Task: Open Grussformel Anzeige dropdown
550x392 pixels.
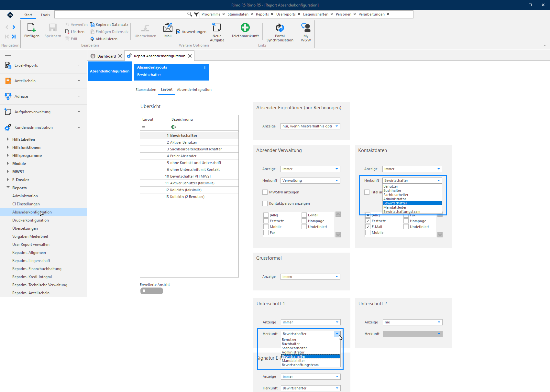Action: click(337, 277)
